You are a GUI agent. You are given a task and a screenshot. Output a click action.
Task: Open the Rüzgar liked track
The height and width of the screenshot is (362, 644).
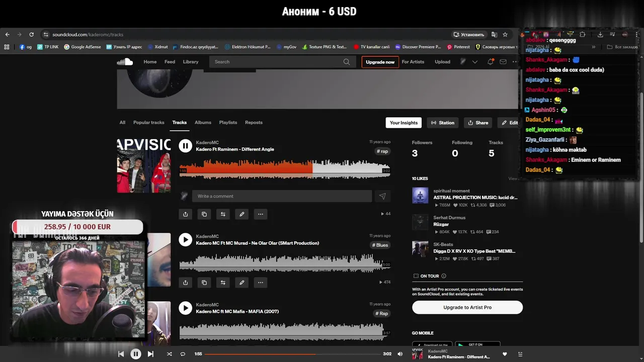tap(441, 225)
